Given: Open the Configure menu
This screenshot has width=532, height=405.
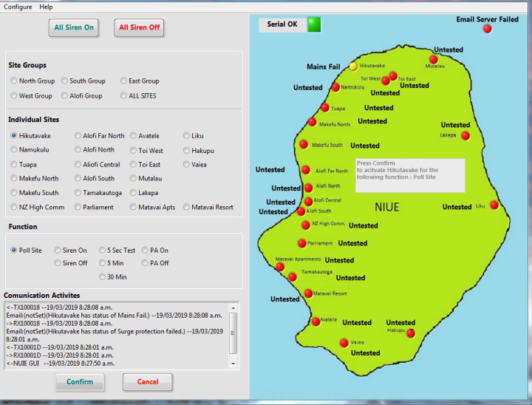Looking at the screenshot, I should click(x=18, y=7).
